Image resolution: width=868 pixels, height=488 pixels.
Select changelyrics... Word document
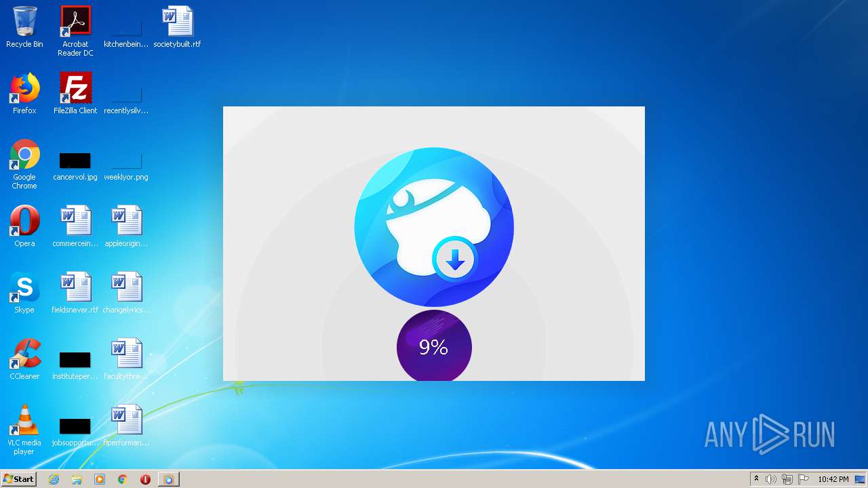126,293
